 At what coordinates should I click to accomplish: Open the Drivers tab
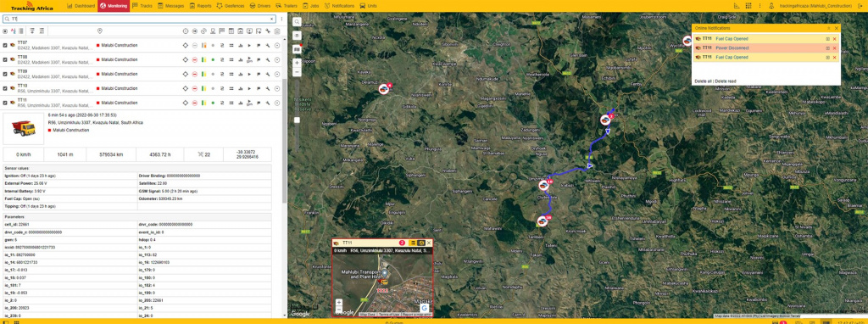pos(261,6)
